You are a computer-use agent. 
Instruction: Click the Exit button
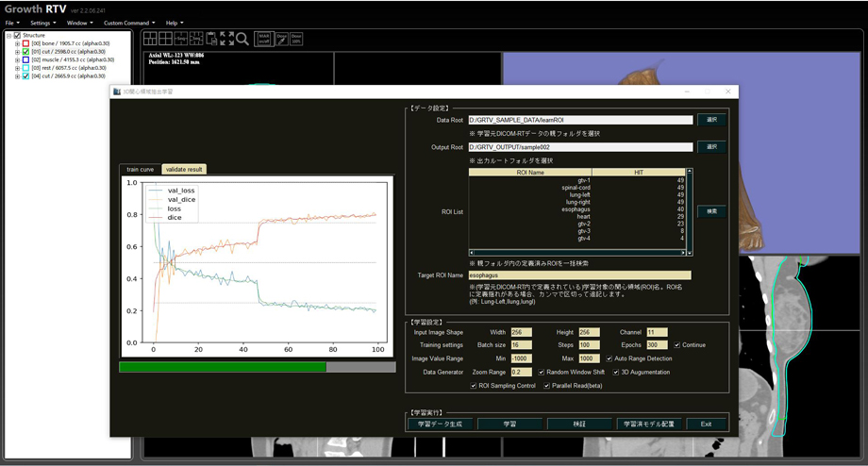[706, 424]
